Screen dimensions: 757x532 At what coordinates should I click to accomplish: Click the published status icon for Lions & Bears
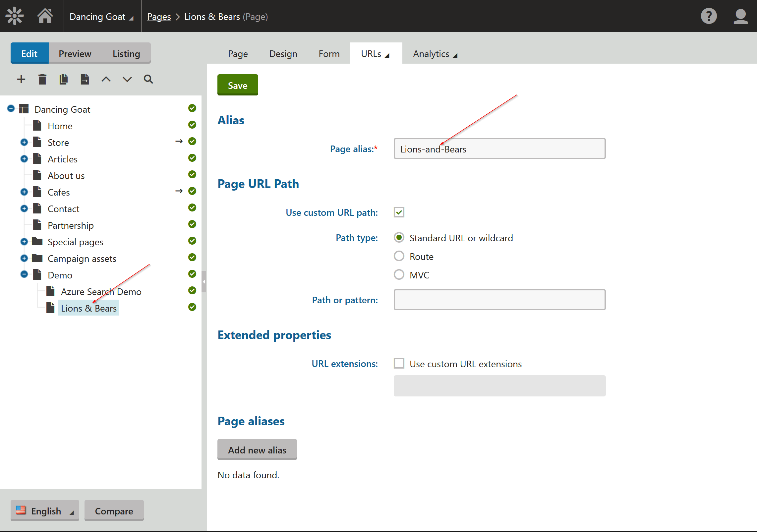(x=192, y=307)
